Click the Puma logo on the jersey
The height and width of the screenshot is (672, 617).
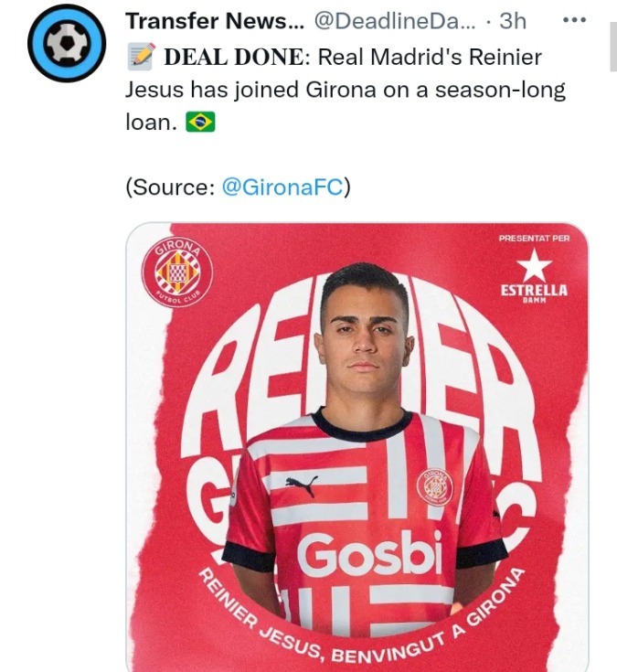302,485
